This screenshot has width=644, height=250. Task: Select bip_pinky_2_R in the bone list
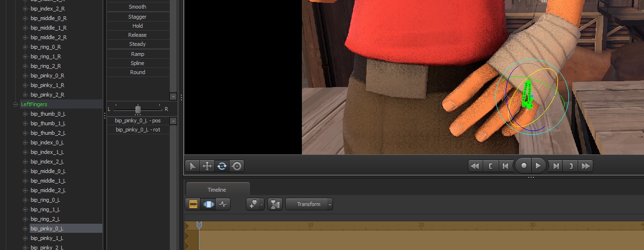click(47, 95)
